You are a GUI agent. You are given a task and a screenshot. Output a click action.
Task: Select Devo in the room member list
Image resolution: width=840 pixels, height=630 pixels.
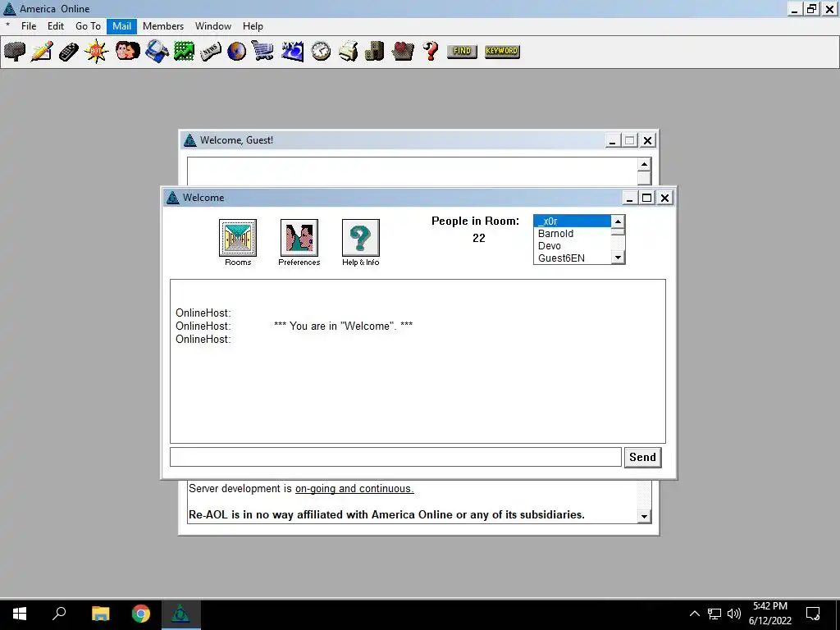pyautogui.click(x=572, y=246)
